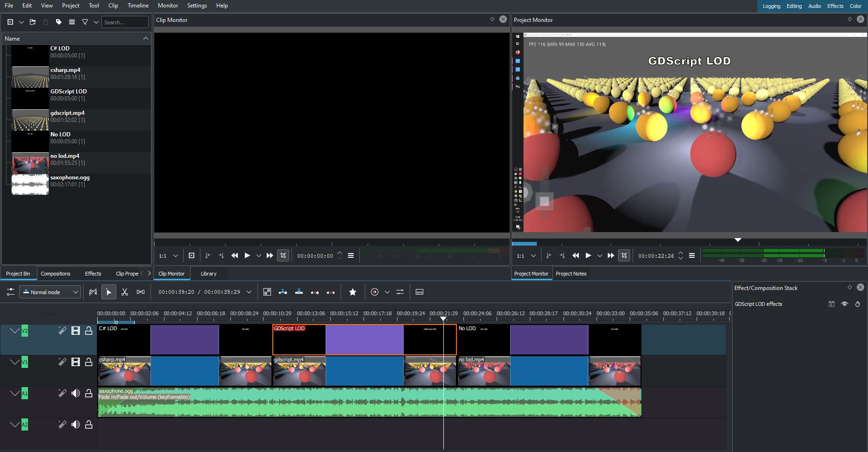Click the overwrite clip zone icon
This screenshot has width=868, height=452.
pyautogui.click(x=299, y=292)
